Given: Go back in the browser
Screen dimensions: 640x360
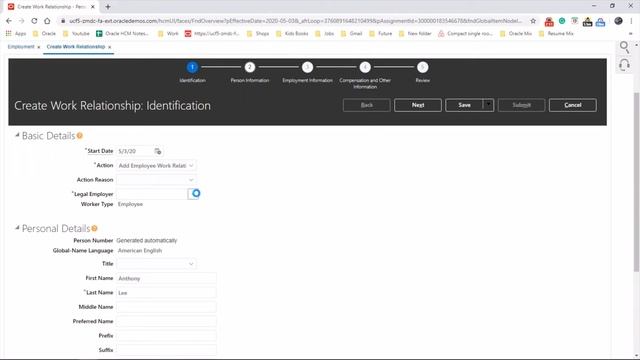Looking at the screenshot, I should coord(9,21).
